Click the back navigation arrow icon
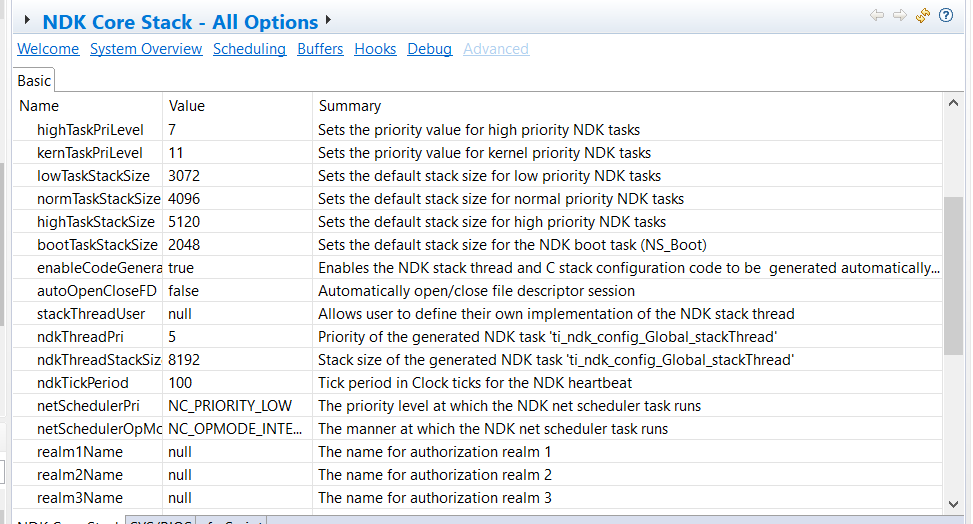 (877, 15)
